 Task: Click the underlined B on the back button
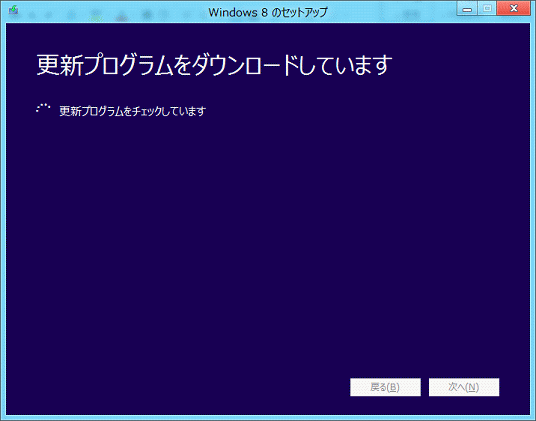[393, 387]
